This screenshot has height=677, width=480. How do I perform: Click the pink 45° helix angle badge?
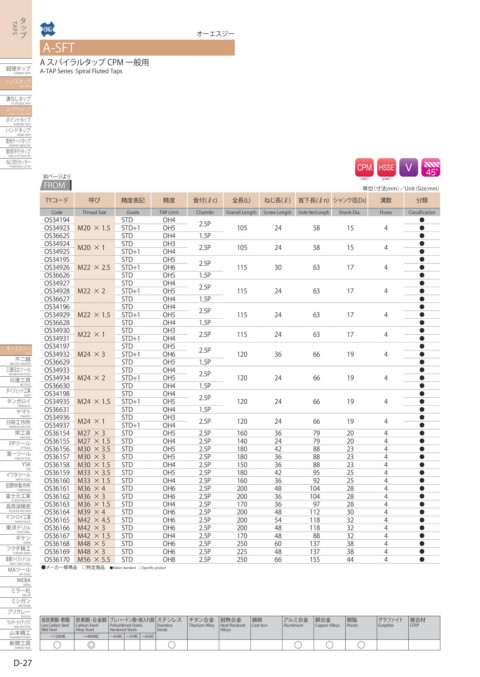pyautogui.click(x=430, y=168)
